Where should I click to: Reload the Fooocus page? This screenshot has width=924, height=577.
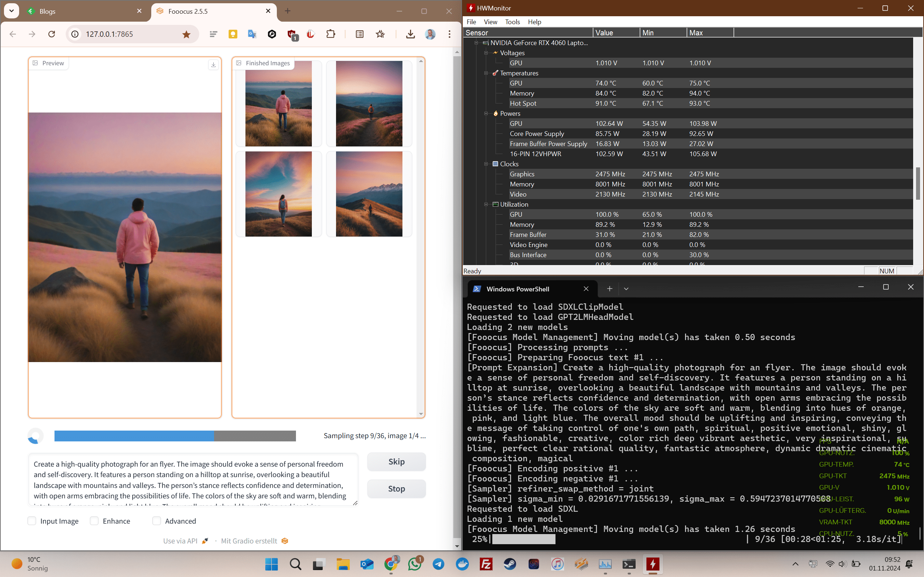(52, 34)
